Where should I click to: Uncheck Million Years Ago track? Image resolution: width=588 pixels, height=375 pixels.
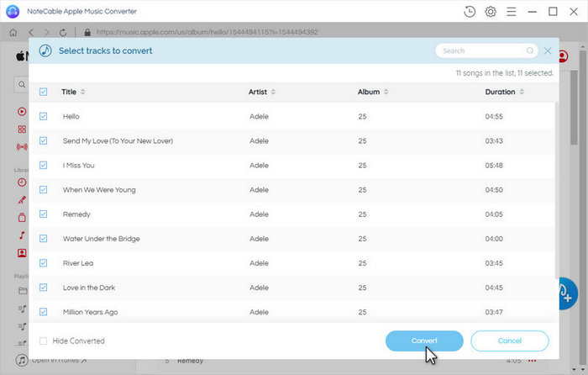coord(43,312)
